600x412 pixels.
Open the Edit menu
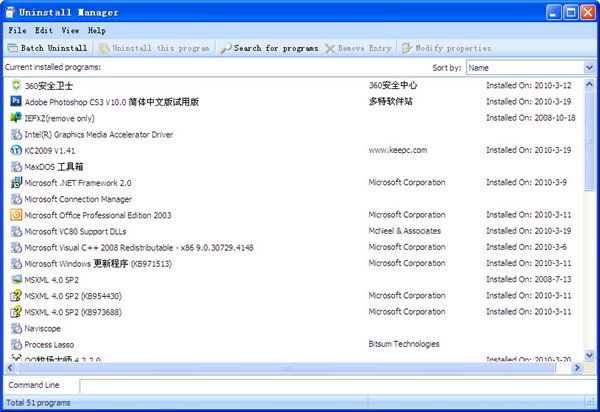click(x=44, y=30)
